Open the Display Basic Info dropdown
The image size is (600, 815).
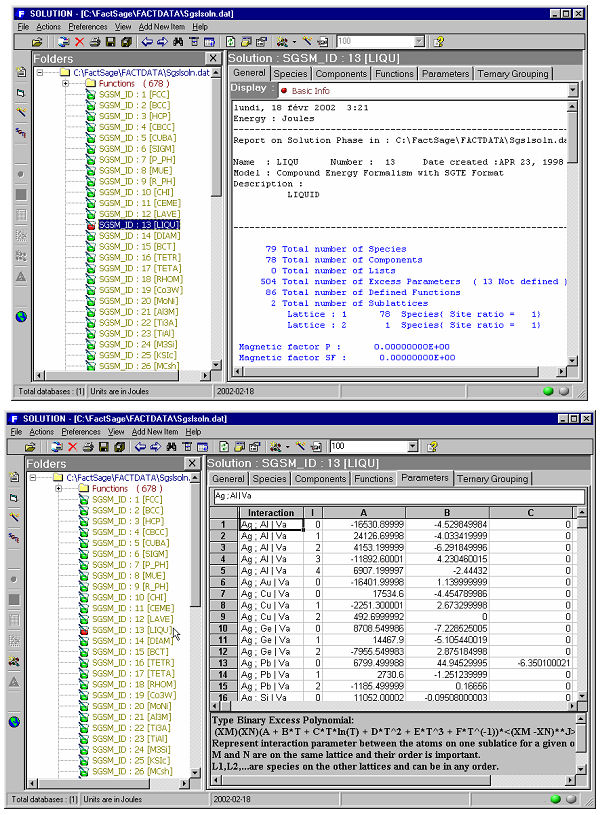point(571,90)
